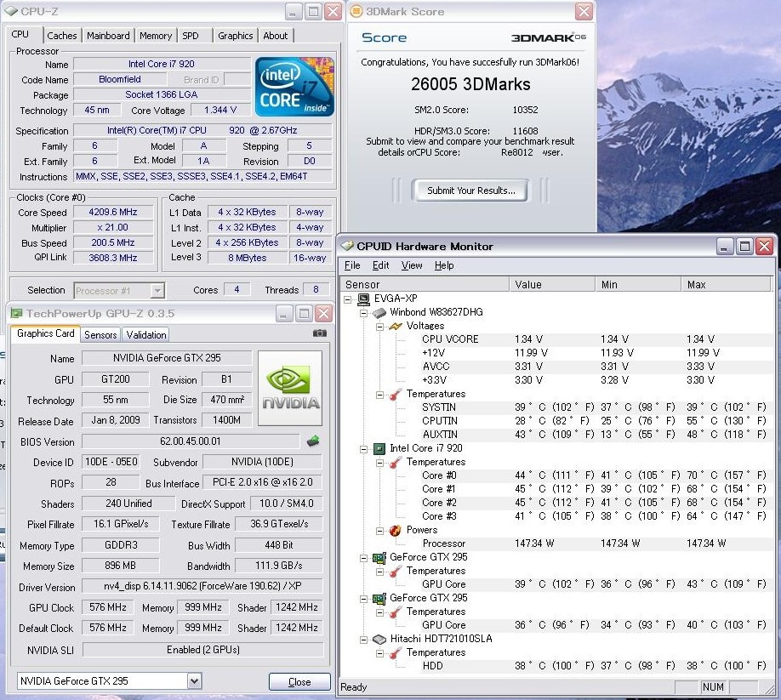
Task: Click the Intel Core i7 logo in CPU-Z
Action: point(294,87)
